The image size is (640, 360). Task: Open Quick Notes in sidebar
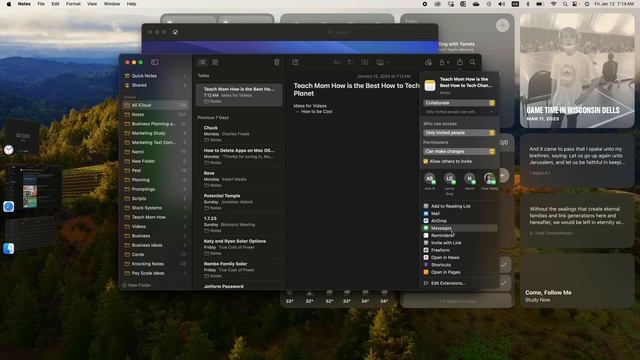[155, 76]
